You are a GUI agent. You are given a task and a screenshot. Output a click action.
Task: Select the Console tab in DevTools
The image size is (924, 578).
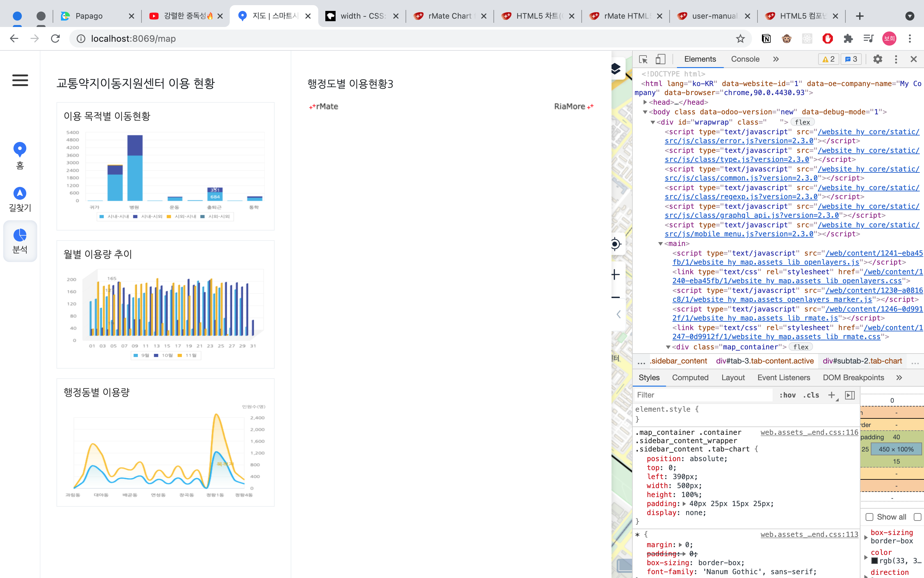pyautogui.click(x=745, y=59)
